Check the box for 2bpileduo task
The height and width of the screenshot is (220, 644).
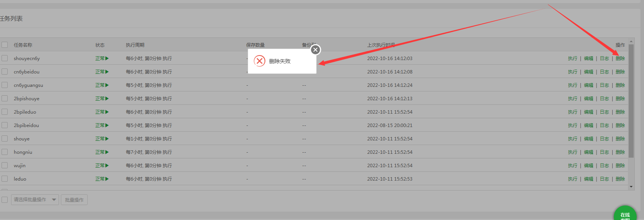5,112
